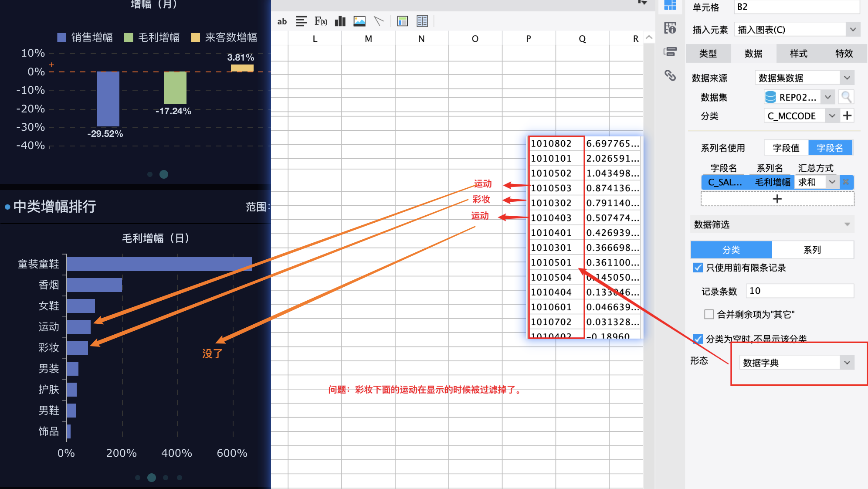The height and width of the screenshot is (489, 868).
Task: Open the hyperlink icon in the side strip
Action: pos(670,75)
